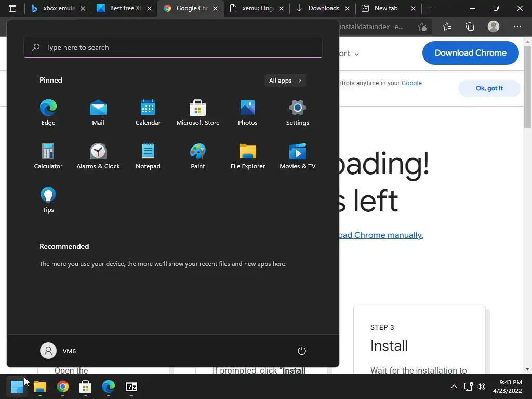532x399 pixels.
Task: Add this page to favorites
Action: click(422, 26)
